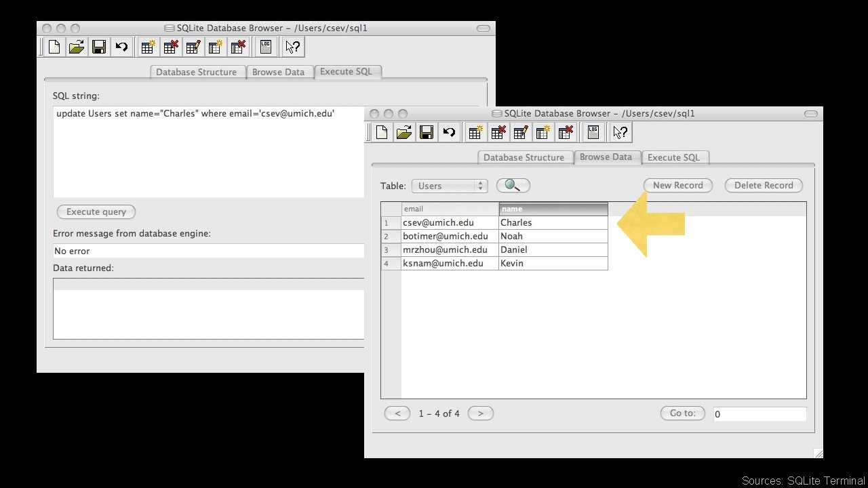The image size is (868, 488).
Task: Click the email column header
Action: click(x=450, y=209)
